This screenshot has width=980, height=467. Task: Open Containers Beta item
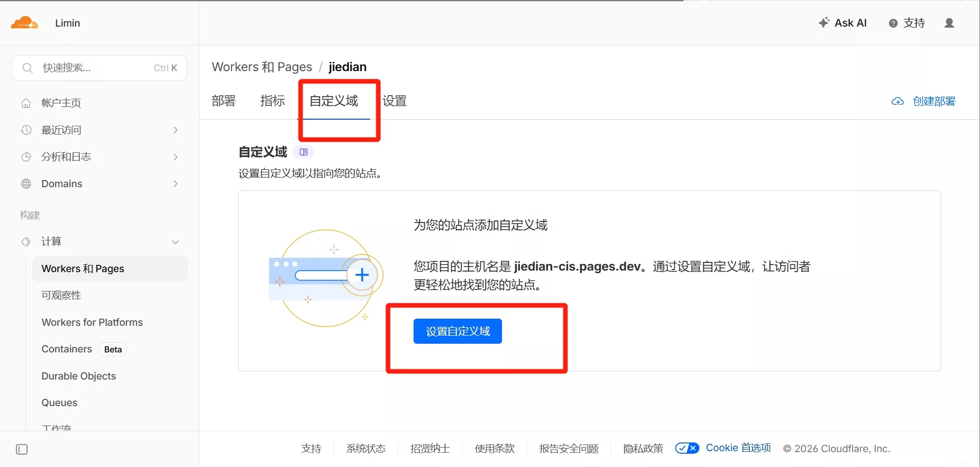coord(84,349)
